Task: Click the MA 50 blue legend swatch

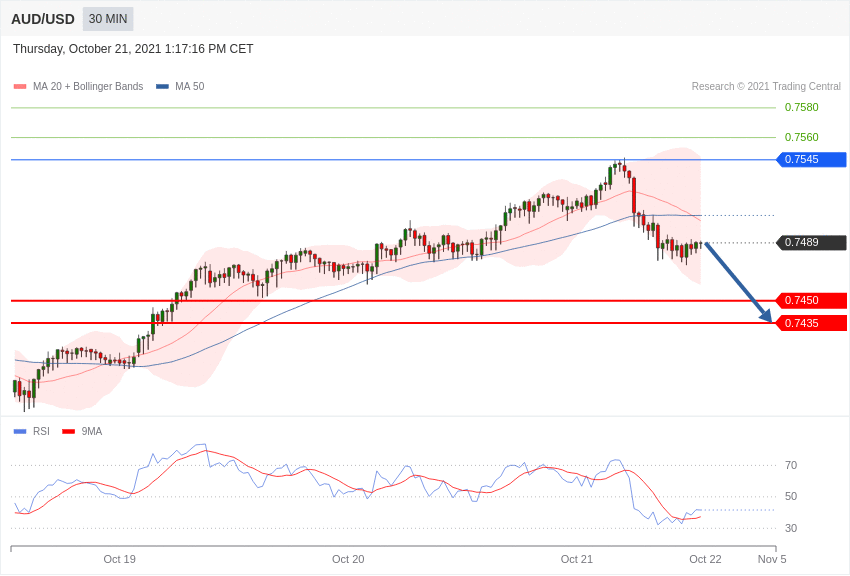Action: [x=162, y=87]
